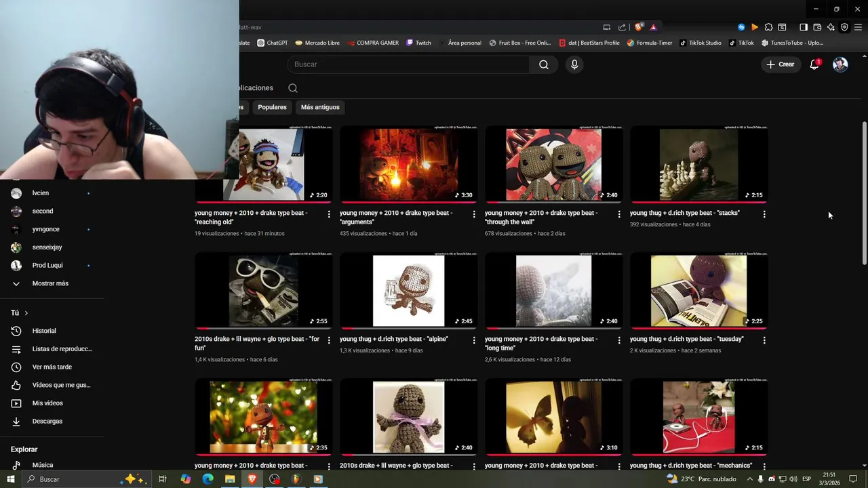Open options menu for "tuesday" video
Viewport: 868px width, 488px height.
point(764,340)
